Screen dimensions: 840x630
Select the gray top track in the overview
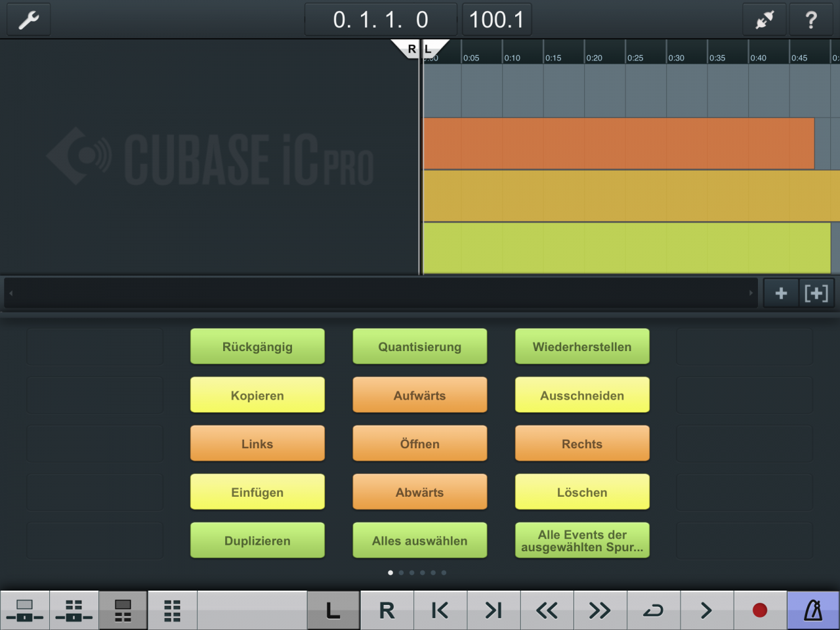(631, 91)
